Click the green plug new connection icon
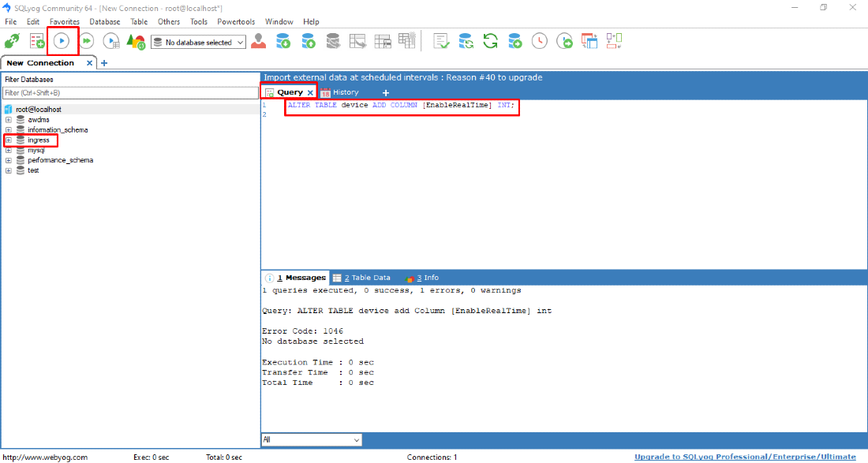Image resolution: width=868 pixels, height=463 pixels. [x=12, y=41]
